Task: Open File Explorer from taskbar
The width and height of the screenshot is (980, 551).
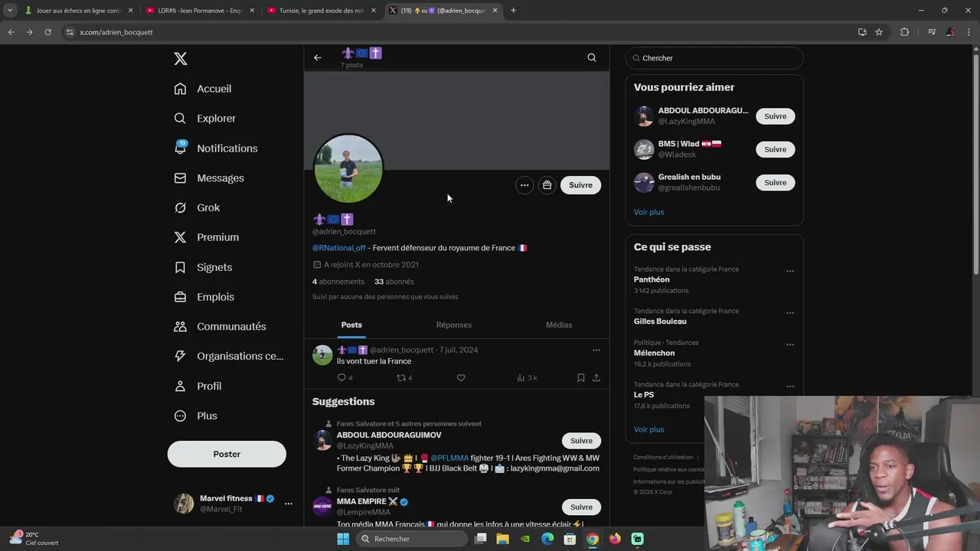Action: 502,539
